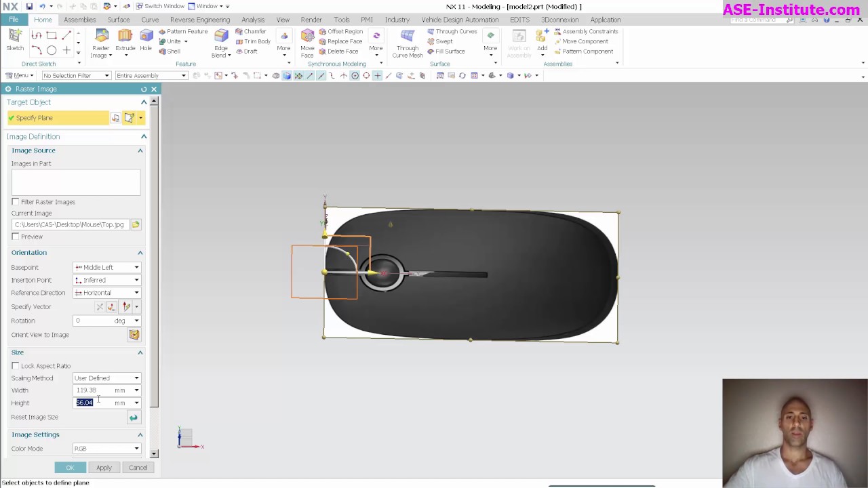Collapse the Orientation section

tap(140, 253)
